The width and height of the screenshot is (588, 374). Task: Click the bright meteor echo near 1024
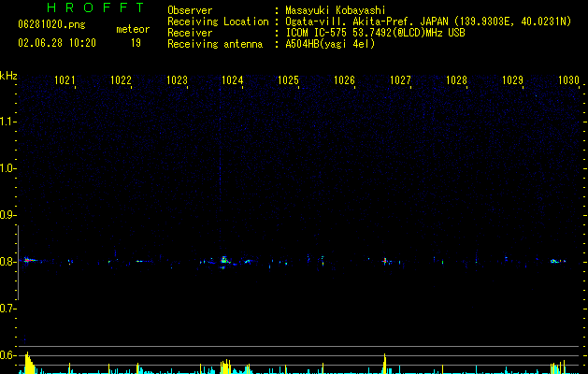[x=224, y=260]
